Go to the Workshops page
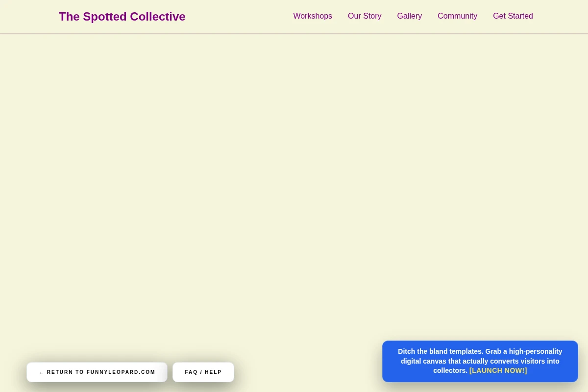Screen dimensions: 588x392 313,16
